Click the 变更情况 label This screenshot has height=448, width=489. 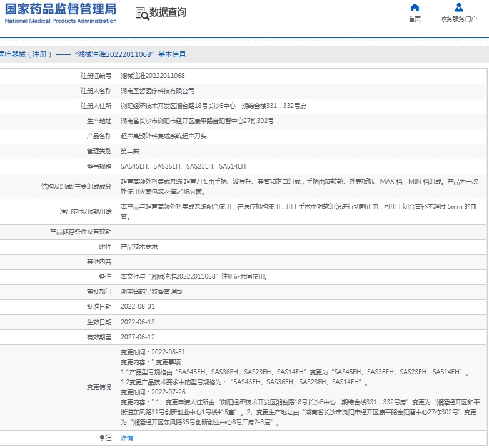[x=99, y=387]
